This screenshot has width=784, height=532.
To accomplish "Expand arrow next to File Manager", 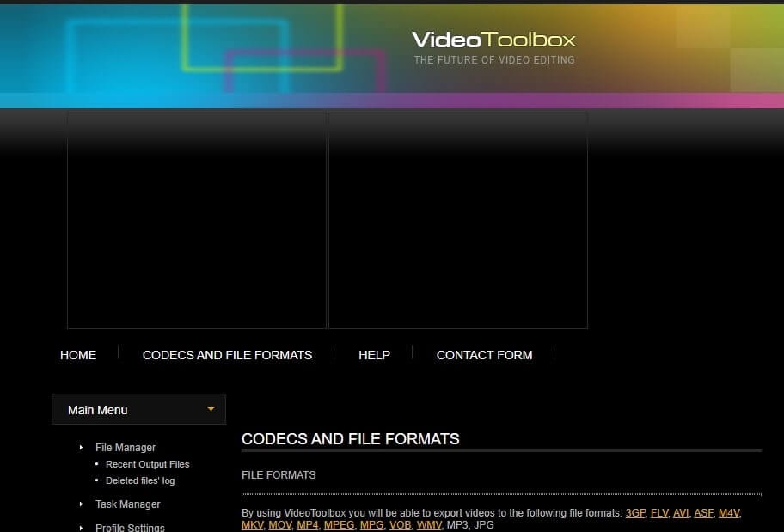I will (81, 448).
